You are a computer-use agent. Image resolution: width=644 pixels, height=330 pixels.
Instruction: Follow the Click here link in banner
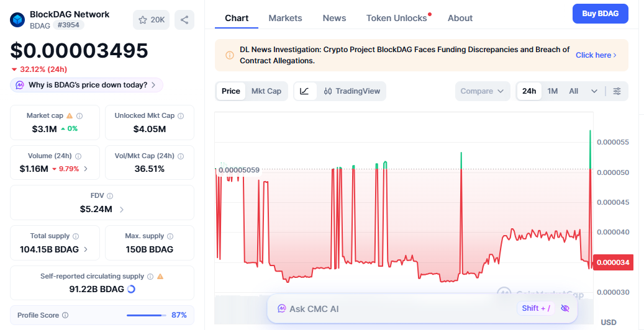[596, 55]
